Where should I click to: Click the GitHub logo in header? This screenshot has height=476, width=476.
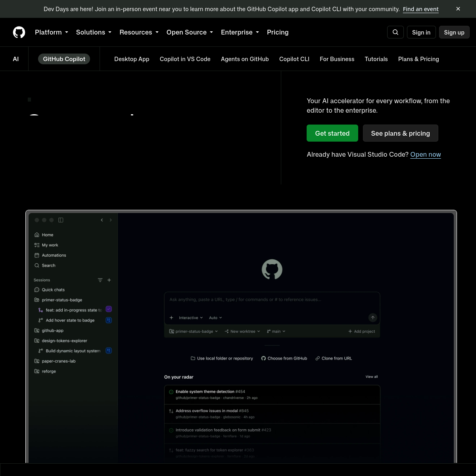(x=19, y=32)
